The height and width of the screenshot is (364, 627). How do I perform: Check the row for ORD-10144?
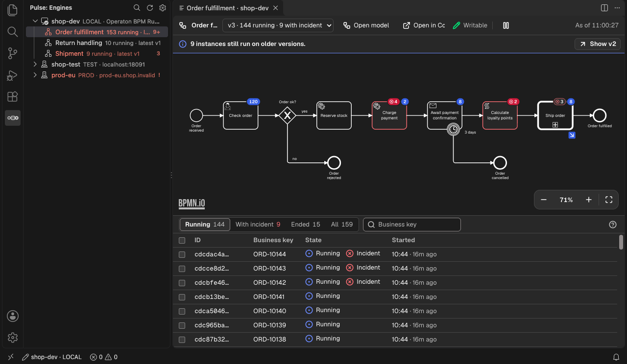tap(182, 254)
